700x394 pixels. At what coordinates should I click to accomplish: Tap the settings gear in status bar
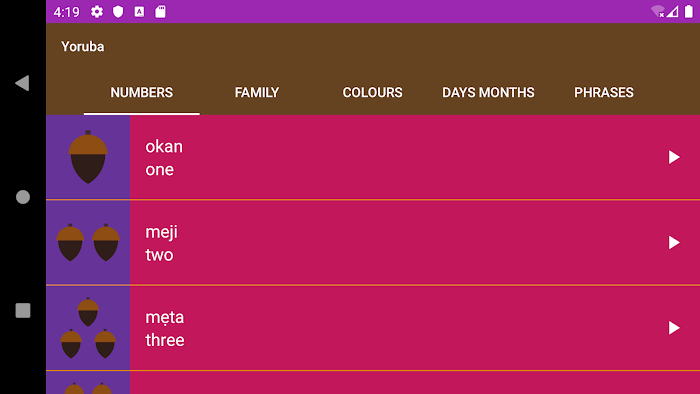97,12
